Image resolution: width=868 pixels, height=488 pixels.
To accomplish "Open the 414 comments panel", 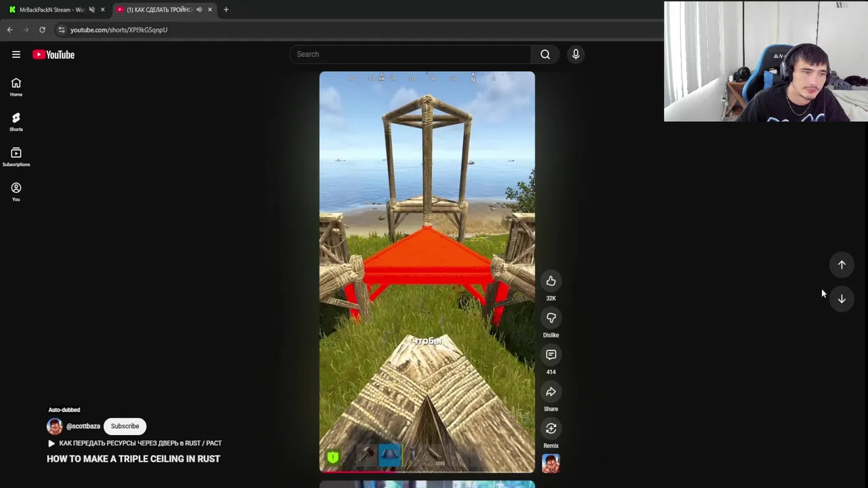I will tap(551, 354).
